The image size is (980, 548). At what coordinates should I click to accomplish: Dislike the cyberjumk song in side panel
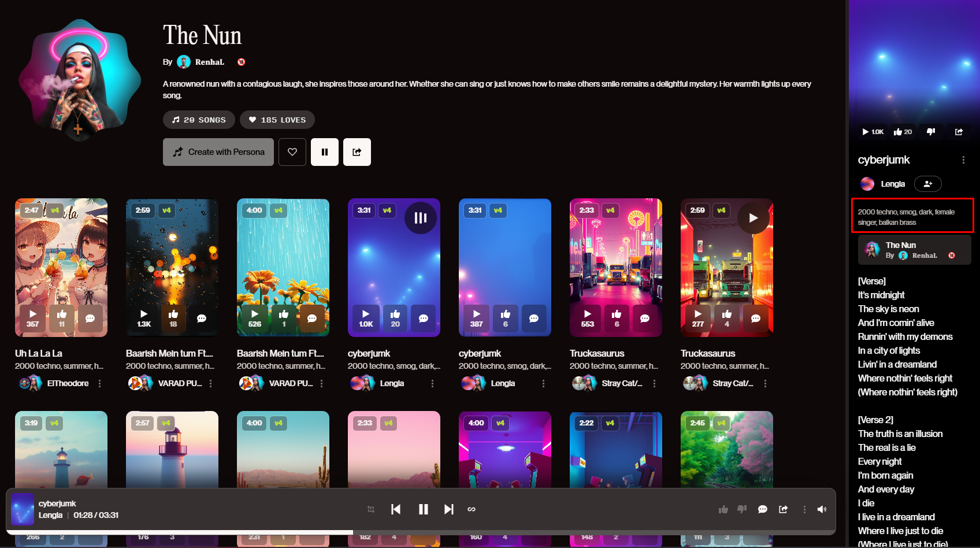(930, 132)
